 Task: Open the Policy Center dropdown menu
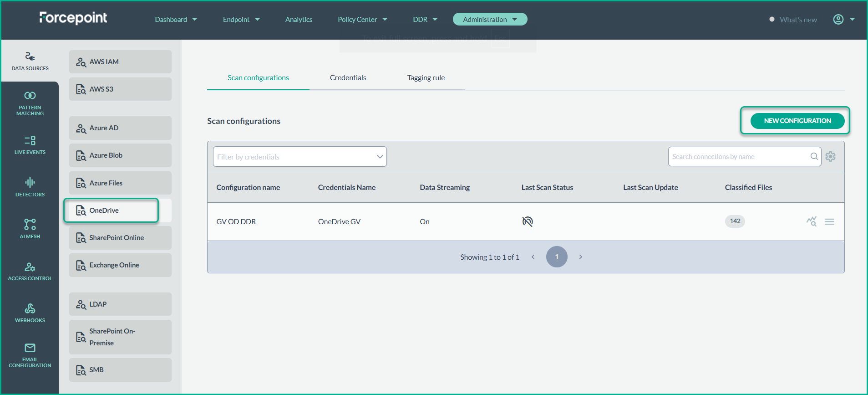point(362,19)
